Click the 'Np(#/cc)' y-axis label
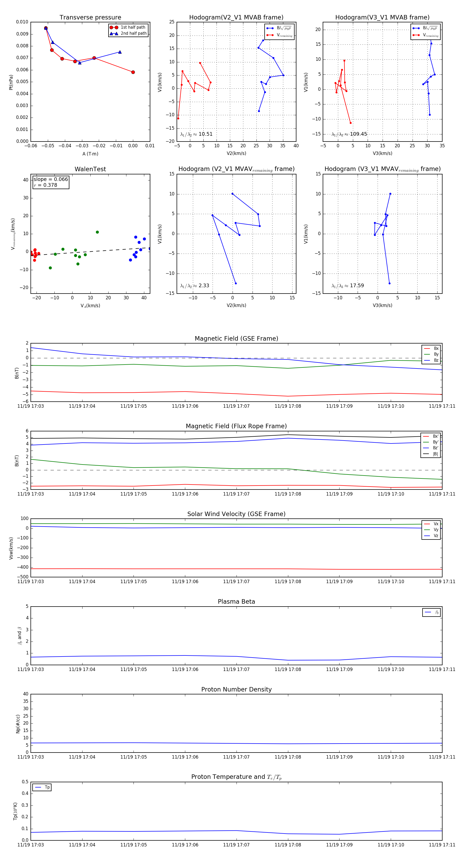473x868 pixels. tap(18, 724)
